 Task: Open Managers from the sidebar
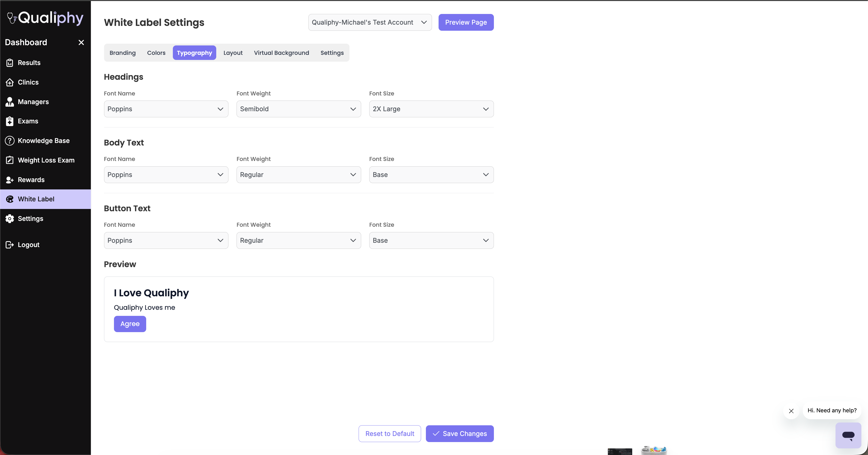coord(45,102)
